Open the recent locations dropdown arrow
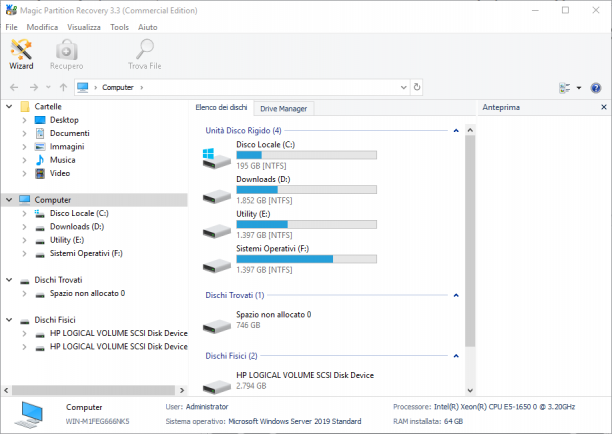 48,87
